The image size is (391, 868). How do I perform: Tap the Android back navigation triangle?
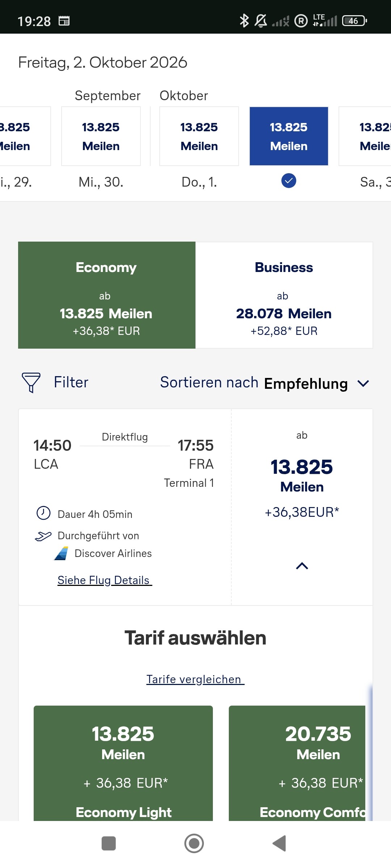tap(279, 843)
